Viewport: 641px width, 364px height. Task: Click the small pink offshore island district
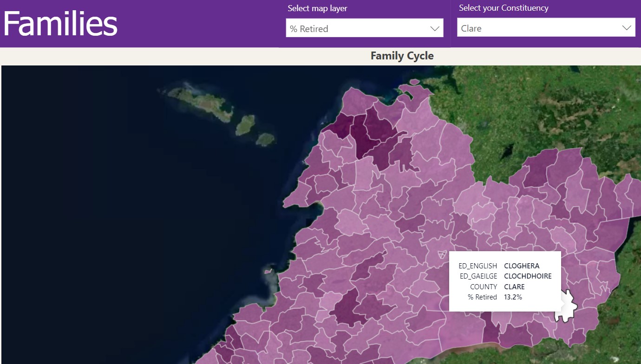pos(268,271)
